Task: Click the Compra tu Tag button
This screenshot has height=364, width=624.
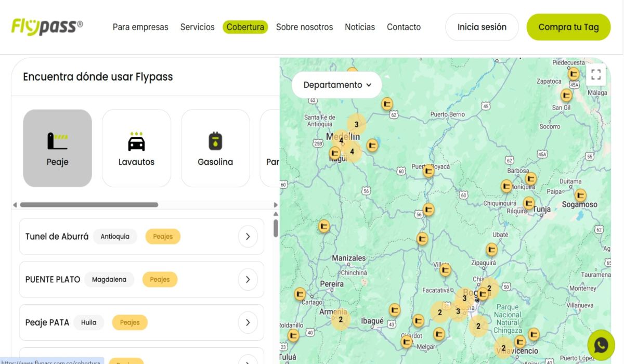Action: pyautogui.click(x=568, y=27)
